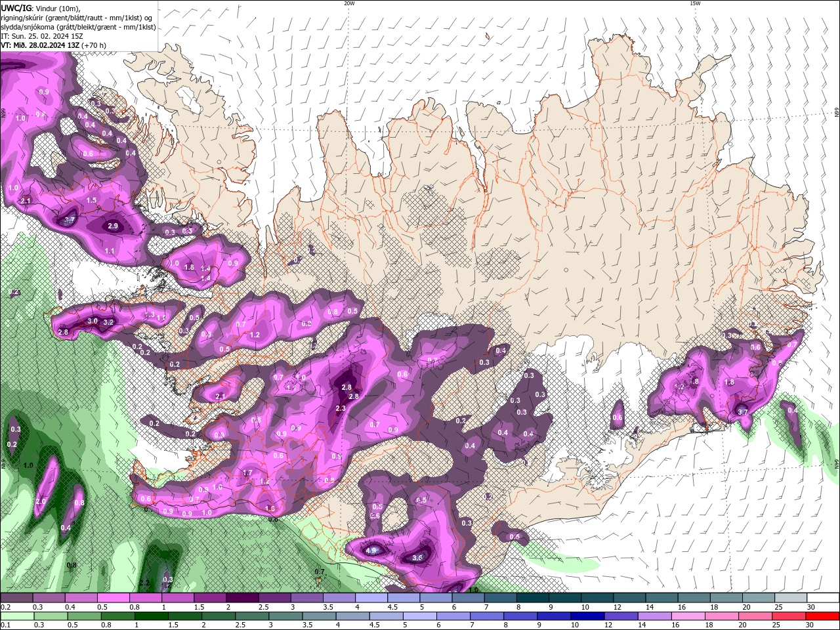
Task: Click the "3.6" precipitation value on the map
Action: [417, 558]
